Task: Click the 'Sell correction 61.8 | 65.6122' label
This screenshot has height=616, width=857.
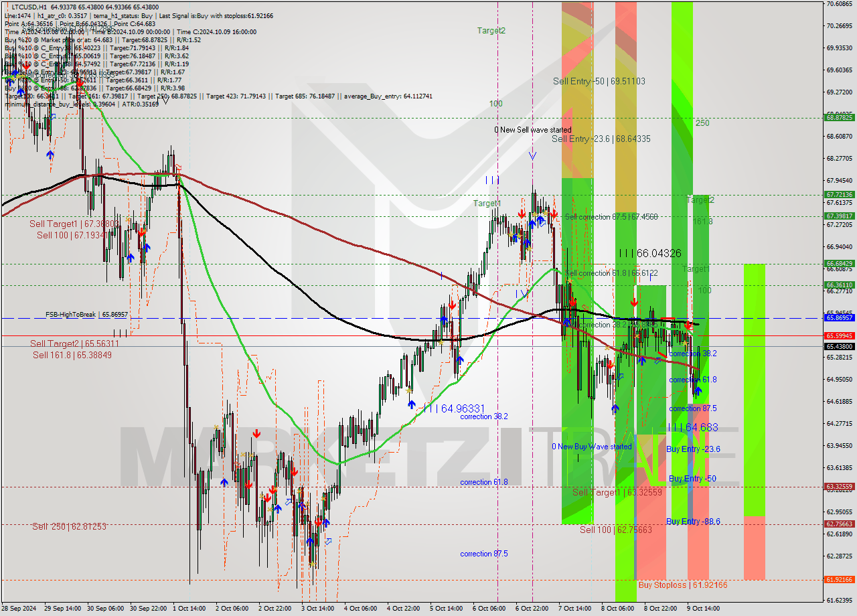Action: pos(611,273)
